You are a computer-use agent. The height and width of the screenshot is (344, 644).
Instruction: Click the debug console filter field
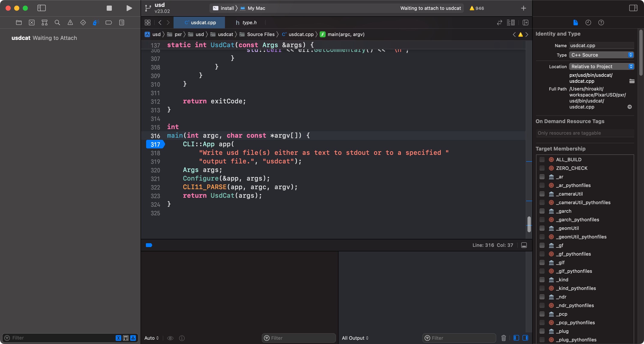[459, 338]
